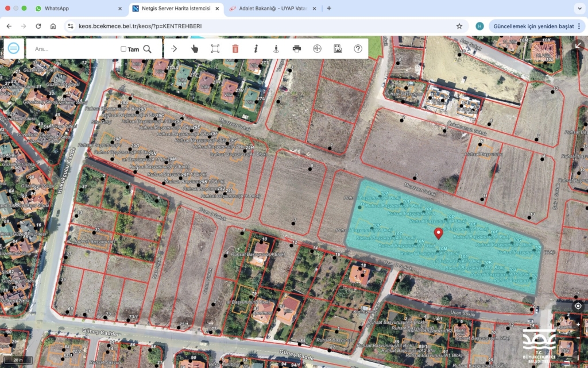Close the Netgis Server tab
Image resolution: width=588 pixels, height=368 pixels.
coord(217,8)
